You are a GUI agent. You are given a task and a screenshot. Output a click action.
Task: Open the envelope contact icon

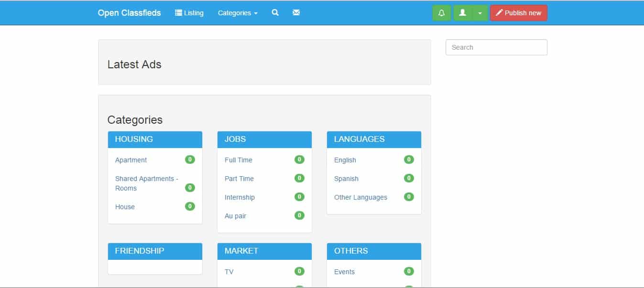(296, 13)
